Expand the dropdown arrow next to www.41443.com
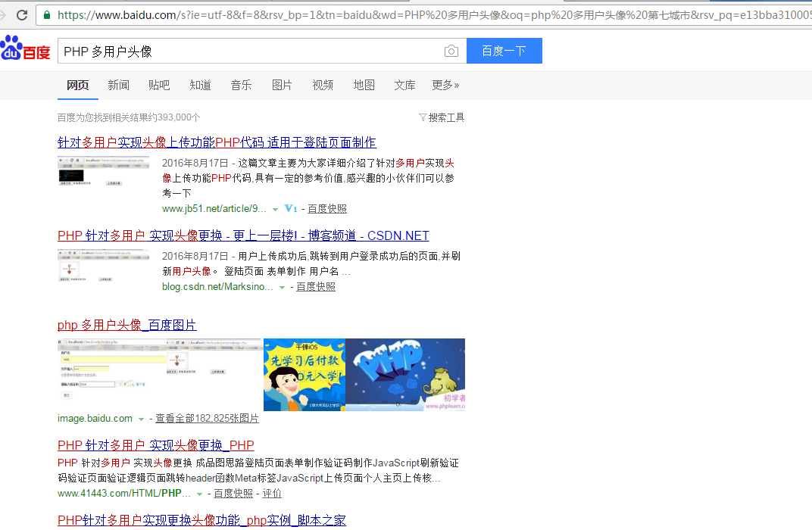Screen dimensions: 812x530 click(199, 494)
